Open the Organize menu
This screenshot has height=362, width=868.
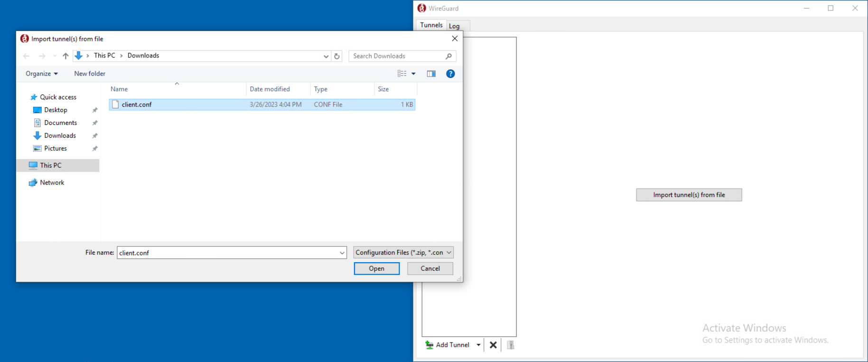42,74
